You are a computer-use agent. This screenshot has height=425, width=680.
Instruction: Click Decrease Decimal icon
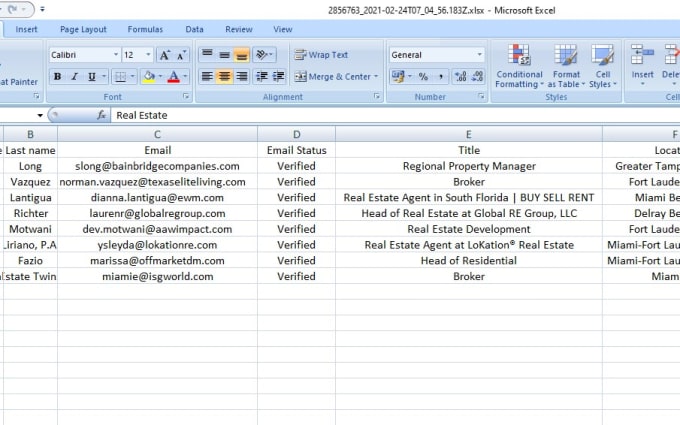(477, 77)
